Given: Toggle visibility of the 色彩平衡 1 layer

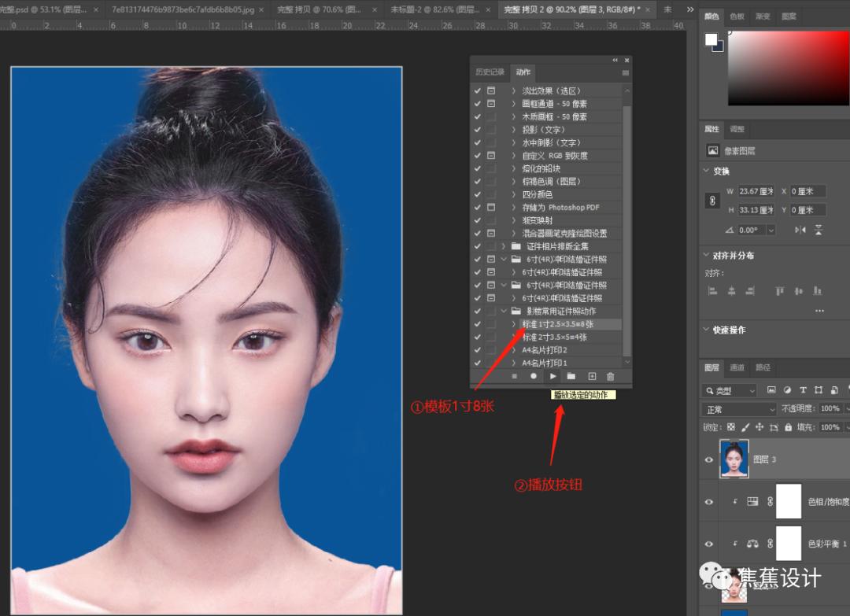Looking at the screenshot, I should (709, 543).
